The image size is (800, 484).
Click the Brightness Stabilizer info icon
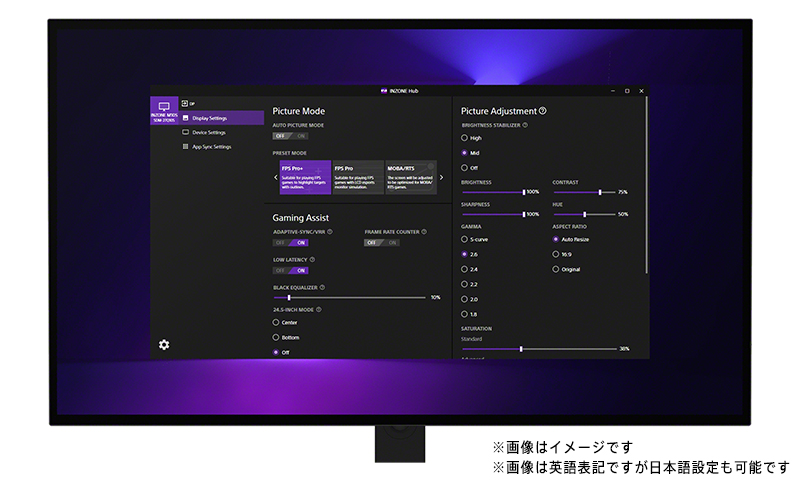pyautogui.click(x=525, y=125)
